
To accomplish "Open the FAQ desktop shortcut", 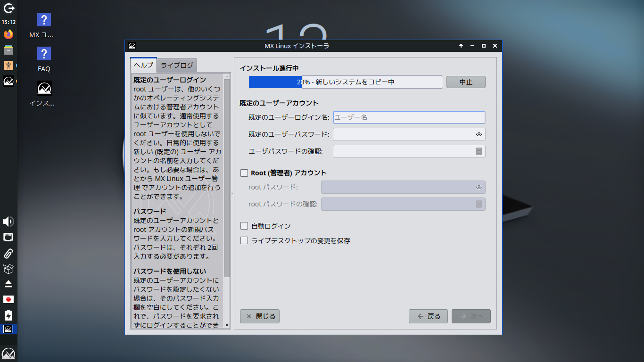I will pyautogui.click(x=44, y=59).
